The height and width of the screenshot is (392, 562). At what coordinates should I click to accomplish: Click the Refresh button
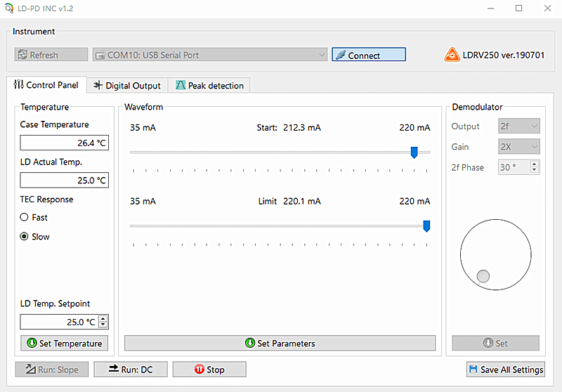point(51,55)
